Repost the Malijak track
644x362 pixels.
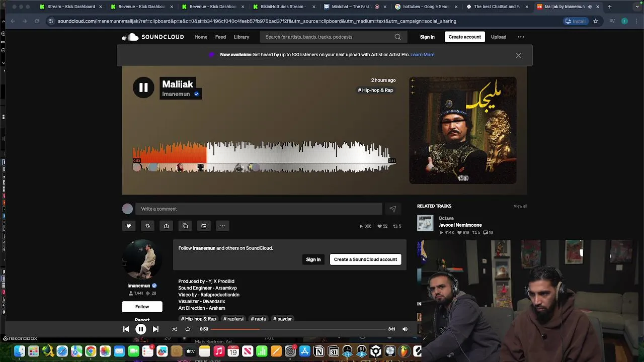(x=147, y=226)
